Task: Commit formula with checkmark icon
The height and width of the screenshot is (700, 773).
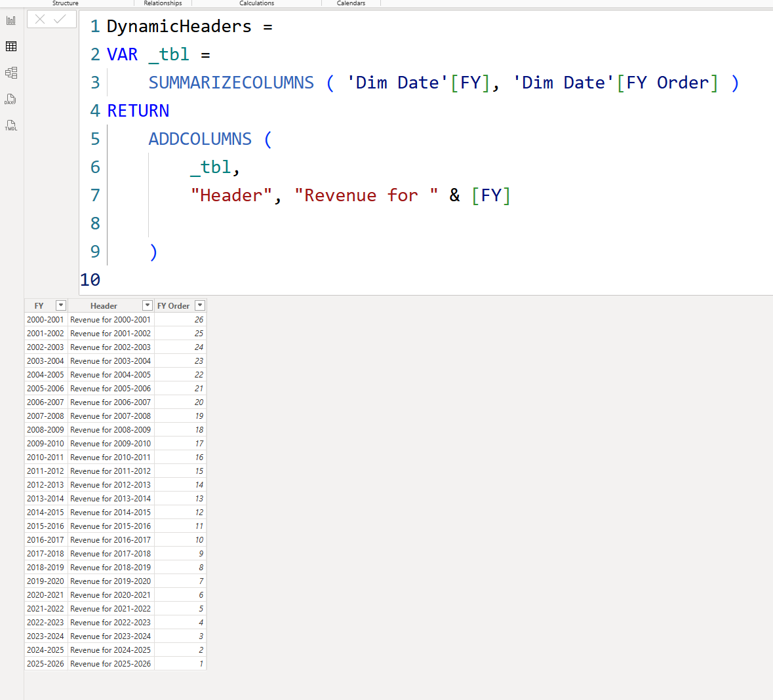Action: click(x=60, y=19)
